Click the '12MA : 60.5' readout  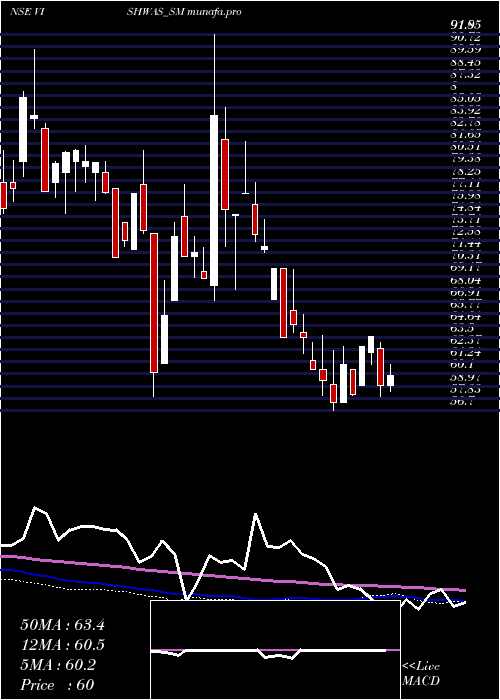click(62, 645)
